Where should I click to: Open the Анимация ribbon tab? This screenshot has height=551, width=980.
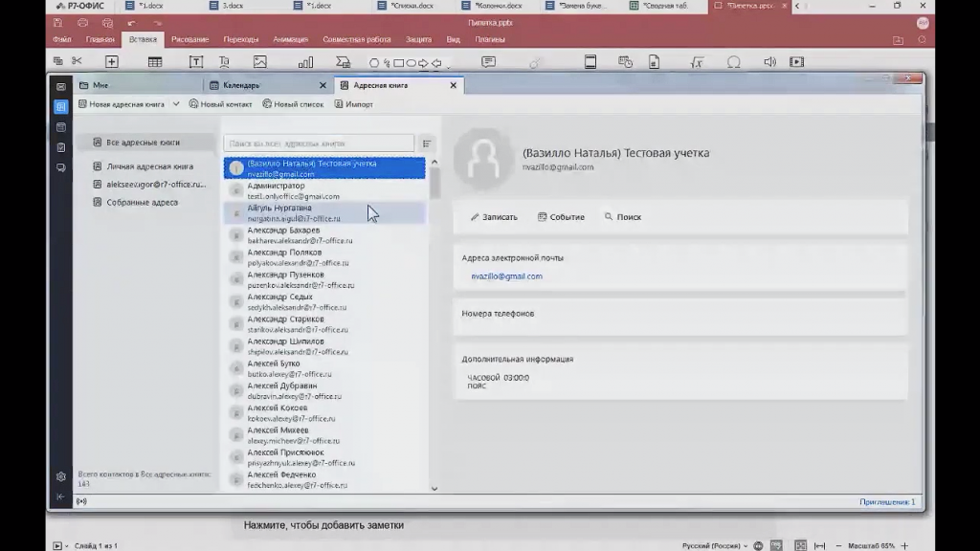(291, 39)
